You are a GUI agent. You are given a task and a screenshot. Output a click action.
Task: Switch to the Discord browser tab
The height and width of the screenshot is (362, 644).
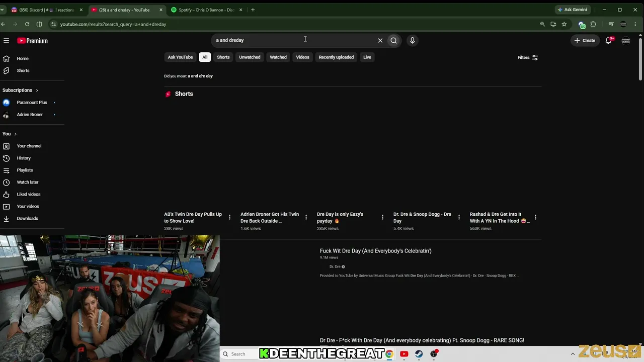[x=46, y=10]
